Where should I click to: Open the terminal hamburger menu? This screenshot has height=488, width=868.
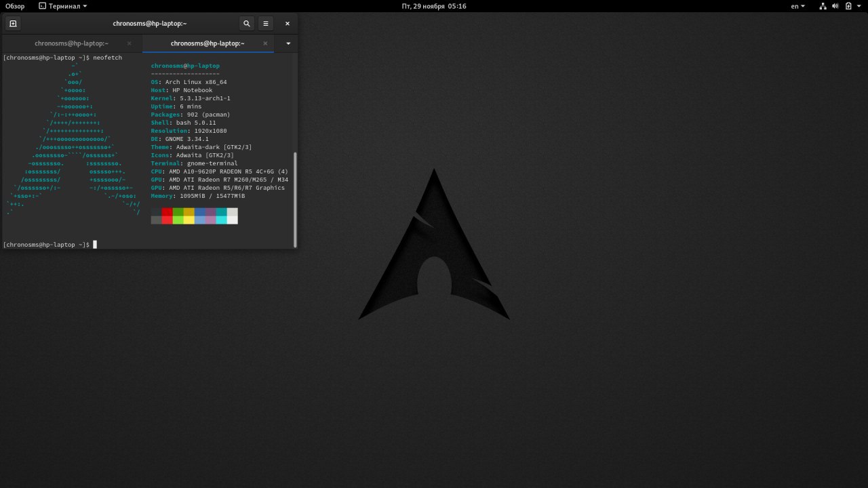click(266, 23)
